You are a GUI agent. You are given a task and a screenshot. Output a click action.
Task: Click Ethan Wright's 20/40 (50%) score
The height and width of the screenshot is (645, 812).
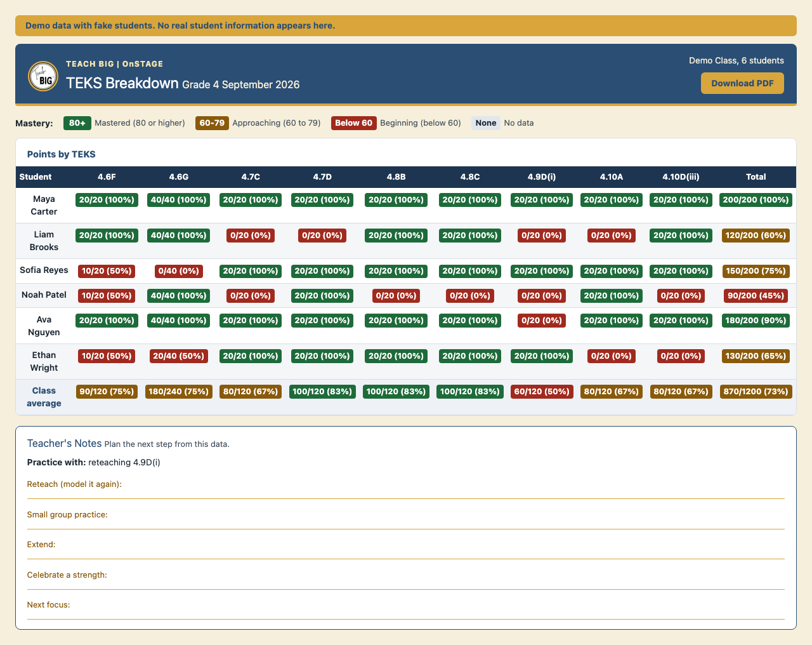[178, 356]
